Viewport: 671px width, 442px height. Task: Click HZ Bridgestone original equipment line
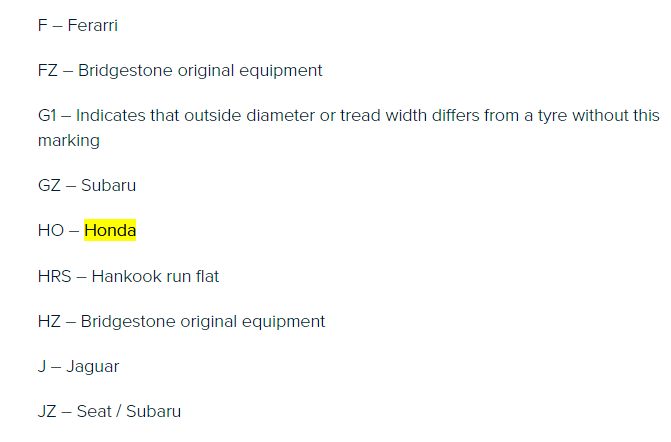pos(181,321)
